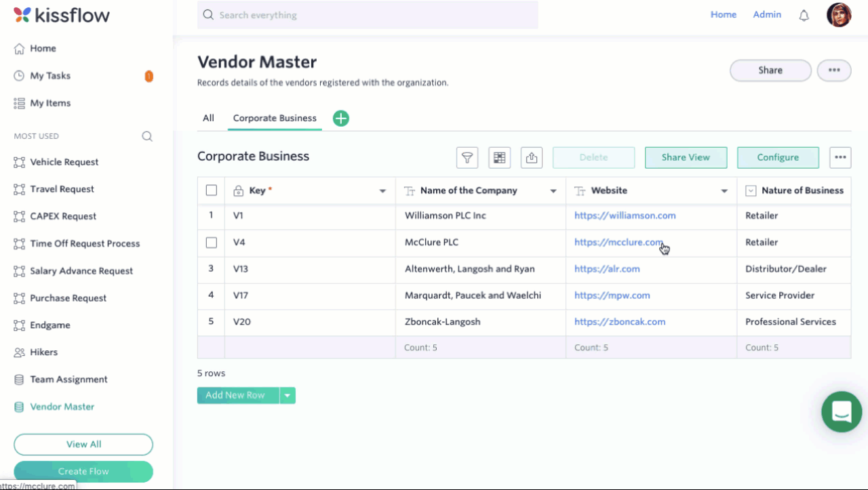Open CAPEX Request in sidebar
Image resolution: width=868 pixels, height=490 pixels.
63,216
